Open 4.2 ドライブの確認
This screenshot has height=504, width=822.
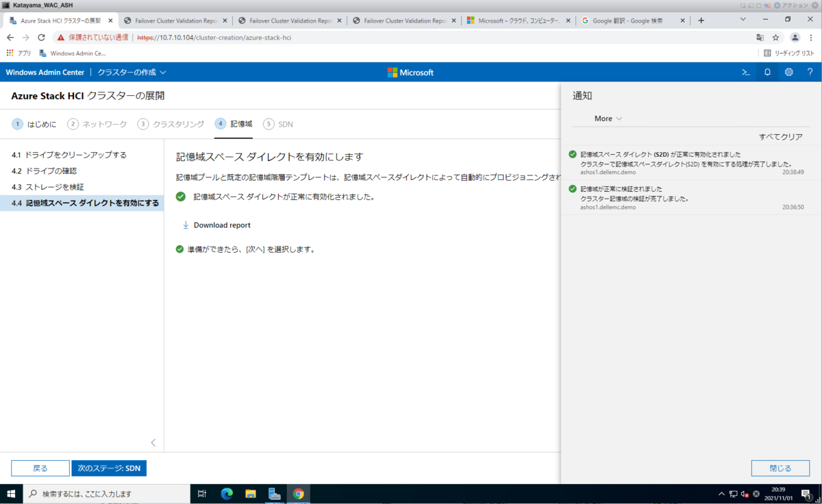point(82,171)
